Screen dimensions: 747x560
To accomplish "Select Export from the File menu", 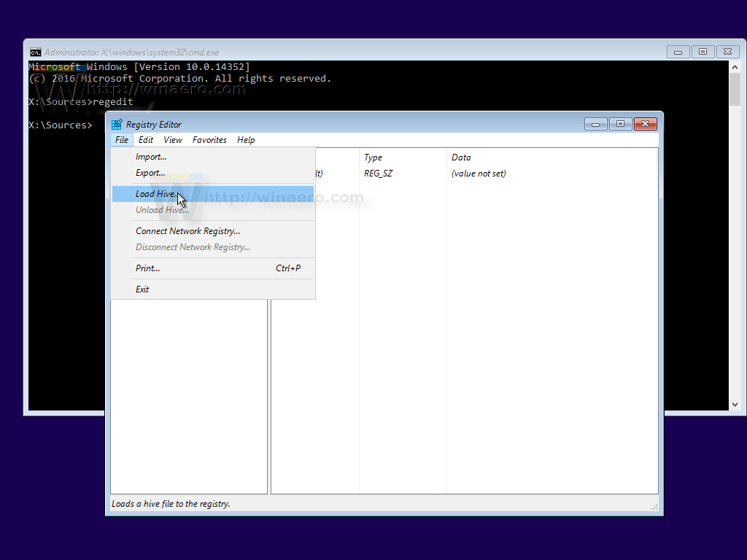I will [150, 173].
